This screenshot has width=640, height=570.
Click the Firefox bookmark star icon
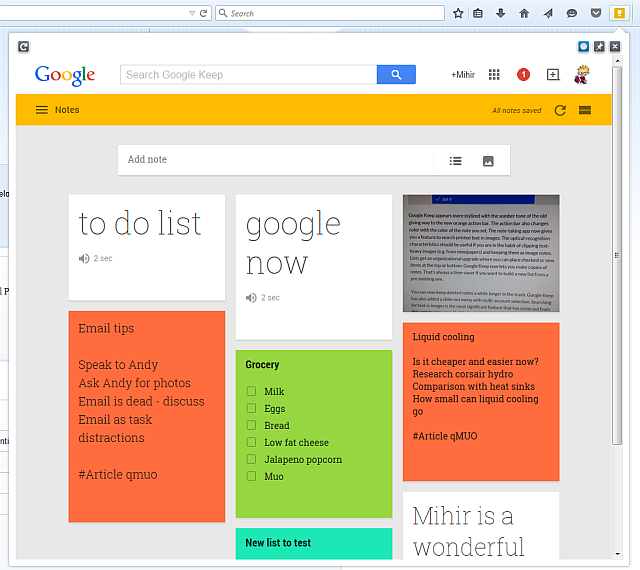click(458, 13)
